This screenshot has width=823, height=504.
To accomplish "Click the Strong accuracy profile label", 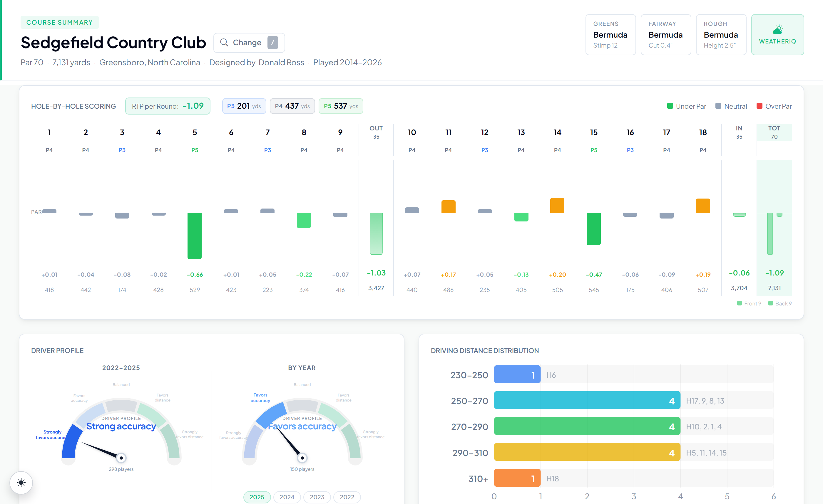I will tap(121, 426).
